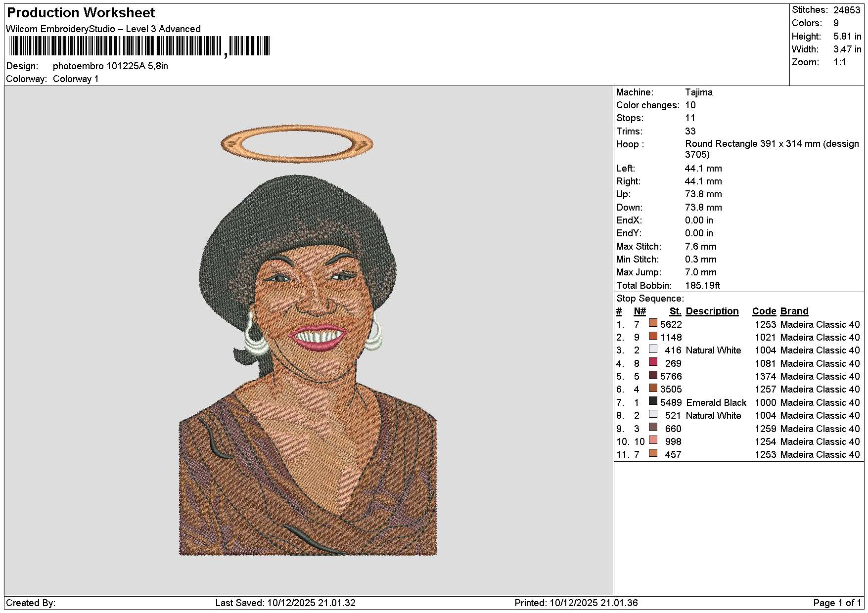Select the Emerald Black swatch in row 7
This screenshot has width=868, height=613.
[x=653, y=401]
